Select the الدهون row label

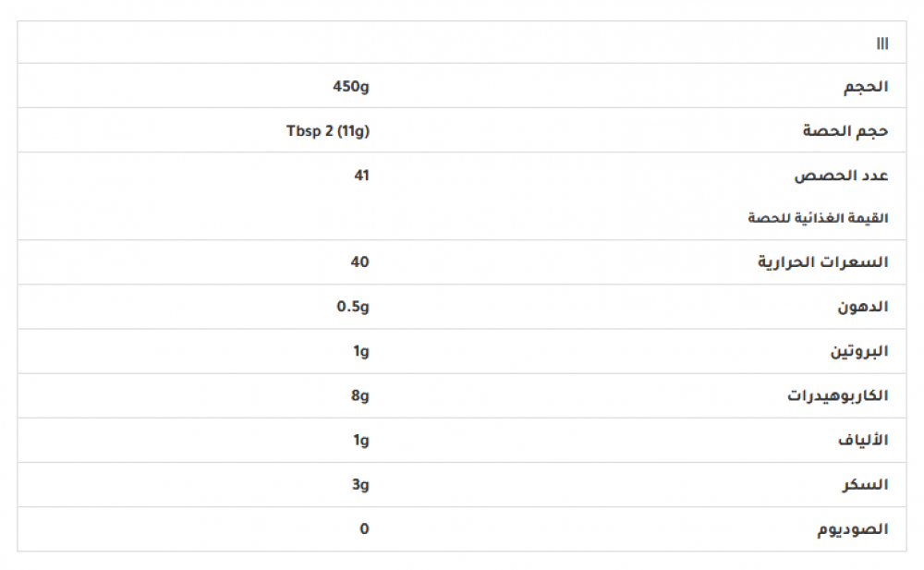862,308
